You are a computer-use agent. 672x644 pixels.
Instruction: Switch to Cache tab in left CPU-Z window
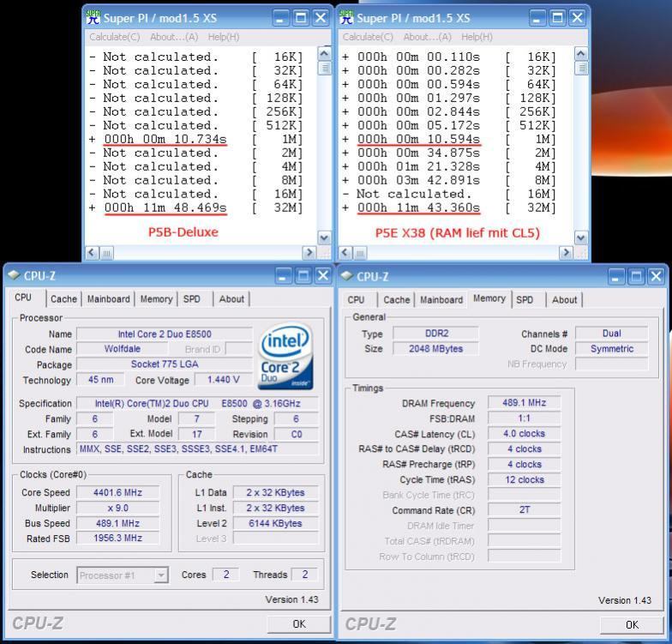pos(63,298)
